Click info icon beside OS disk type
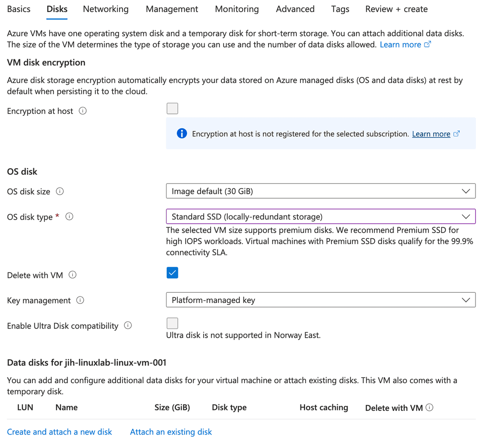500x448 pixels. (69, 216)
